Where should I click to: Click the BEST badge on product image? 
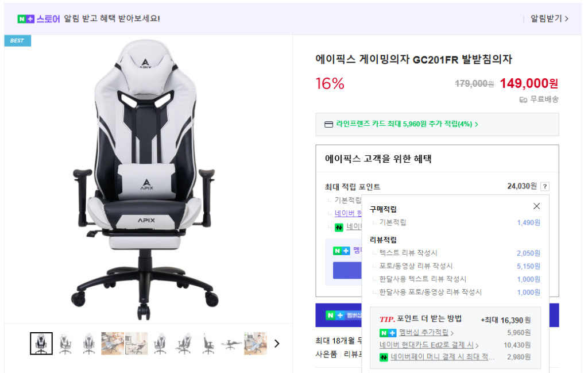click(x=17, y=41)
